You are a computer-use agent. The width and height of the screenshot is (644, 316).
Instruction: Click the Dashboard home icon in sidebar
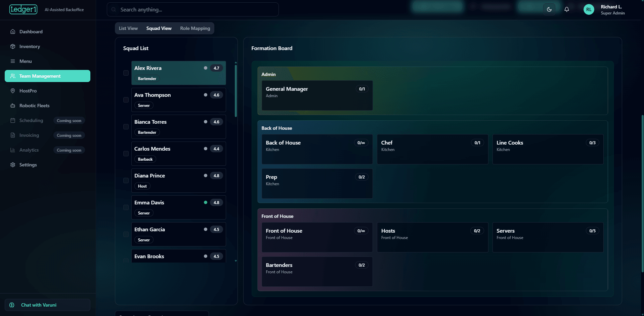pyautogui.click(x=13, y=32)
